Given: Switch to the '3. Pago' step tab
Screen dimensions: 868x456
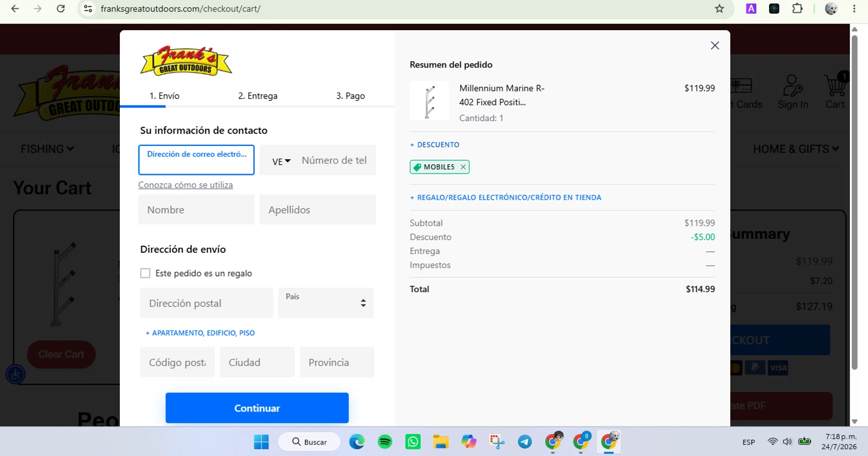Looking at the screenshot, I should [x=351, y=96].
